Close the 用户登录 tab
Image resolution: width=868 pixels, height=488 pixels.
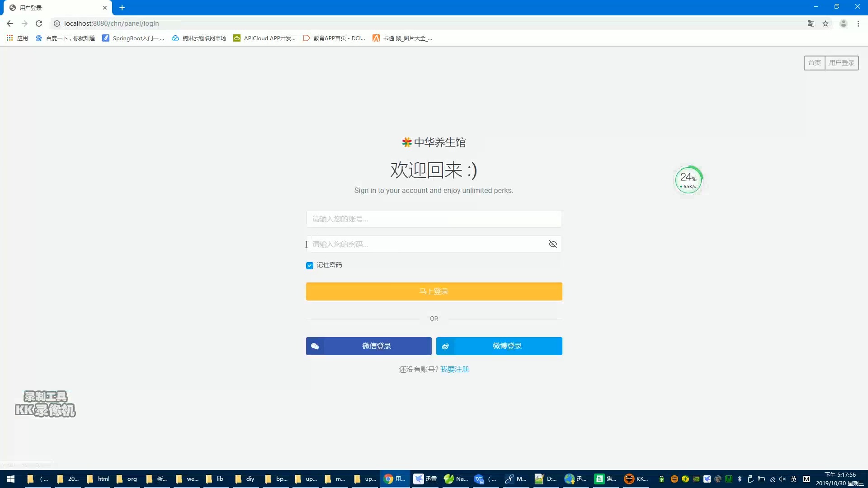(104, 8)
